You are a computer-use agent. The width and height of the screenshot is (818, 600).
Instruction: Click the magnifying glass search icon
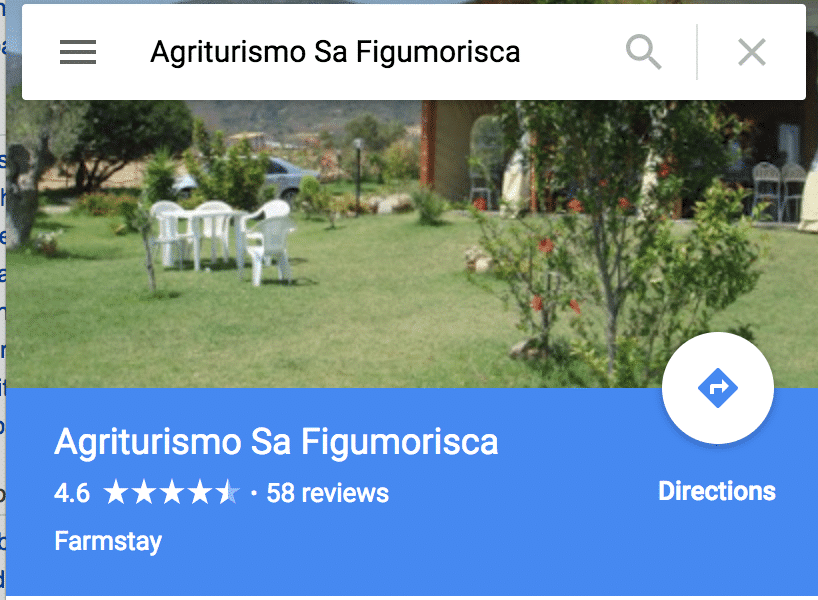643,52
